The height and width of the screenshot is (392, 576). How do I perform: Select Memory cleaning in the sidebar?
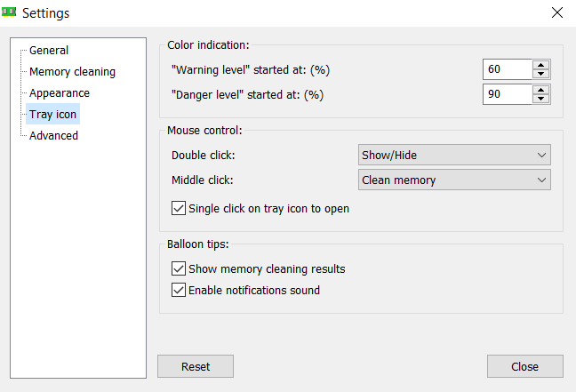[x=72, y=72]
